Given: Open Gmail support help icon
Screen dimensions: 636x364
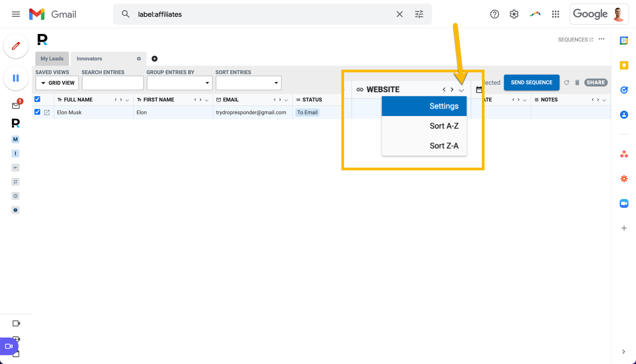Looking at the screenshot, I should [x=494, y=14].
